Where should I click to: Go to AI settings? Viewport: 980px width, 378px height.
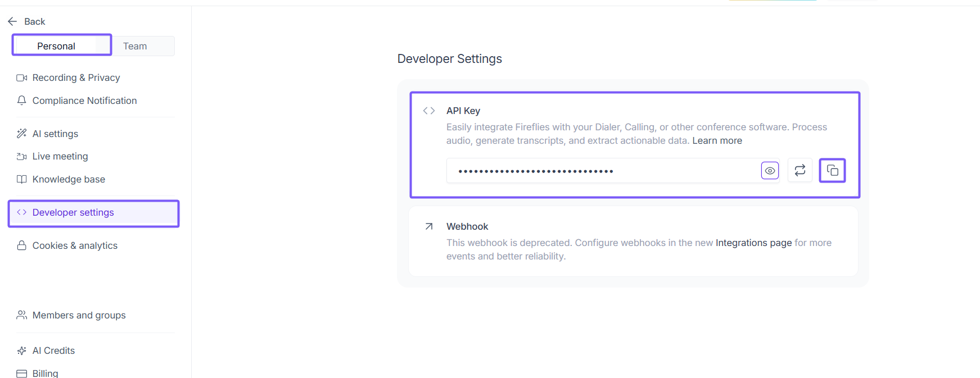click(x=55, y=134)
